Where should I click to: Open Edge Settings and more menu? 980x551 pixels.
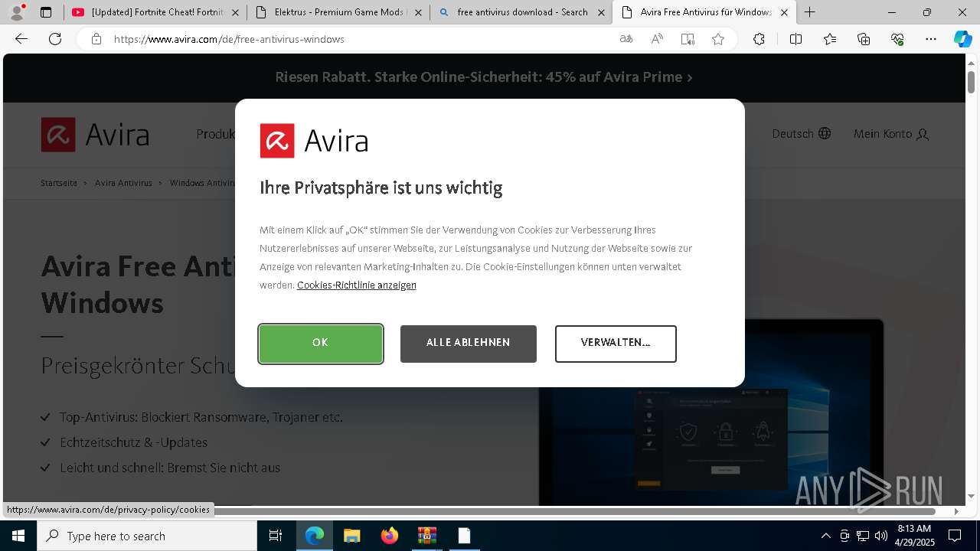tap(931, 39)
